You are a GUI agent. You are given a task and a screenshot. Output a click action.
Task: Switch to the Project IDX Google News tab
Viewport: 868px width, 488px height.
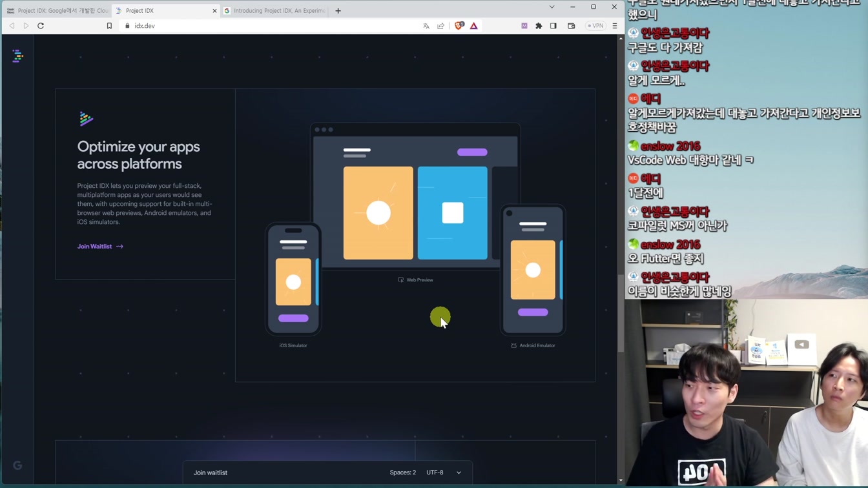click(x=57, y=10)
